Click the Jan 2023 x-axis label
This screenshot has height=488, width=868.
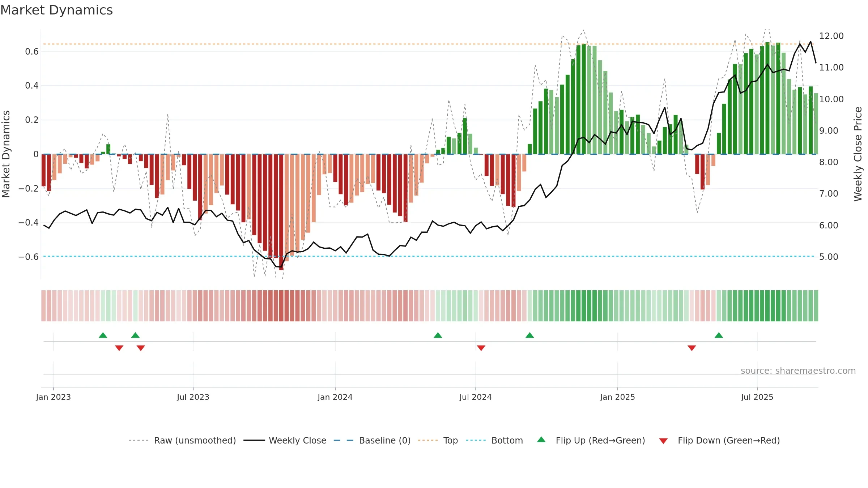[x=54, y=397]
